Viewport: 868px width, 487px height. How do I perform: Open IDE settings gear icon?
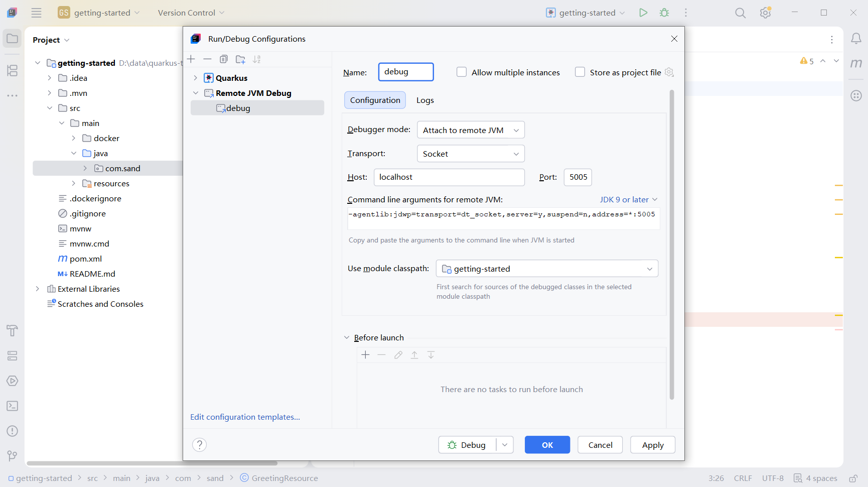pyautogui.click(x=765, y=13)
